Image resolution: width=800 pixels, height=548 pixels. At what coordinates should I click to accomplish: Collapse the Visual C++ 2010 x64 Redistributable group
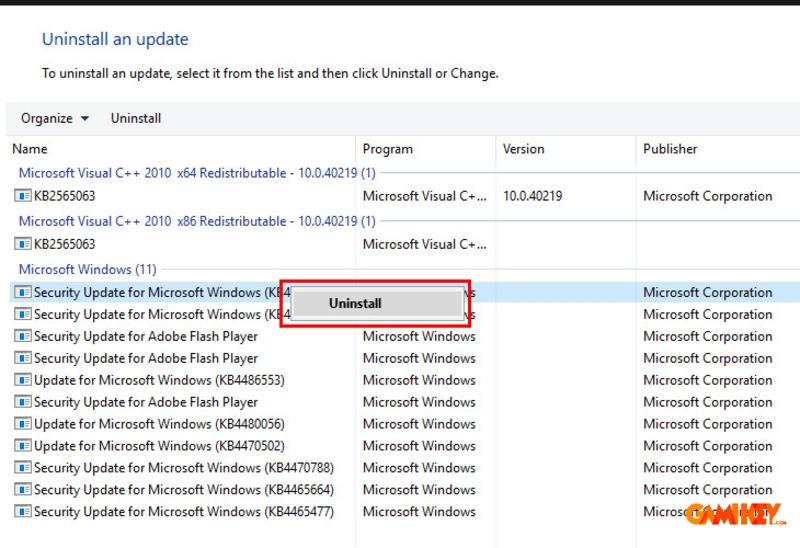(197, 173)
